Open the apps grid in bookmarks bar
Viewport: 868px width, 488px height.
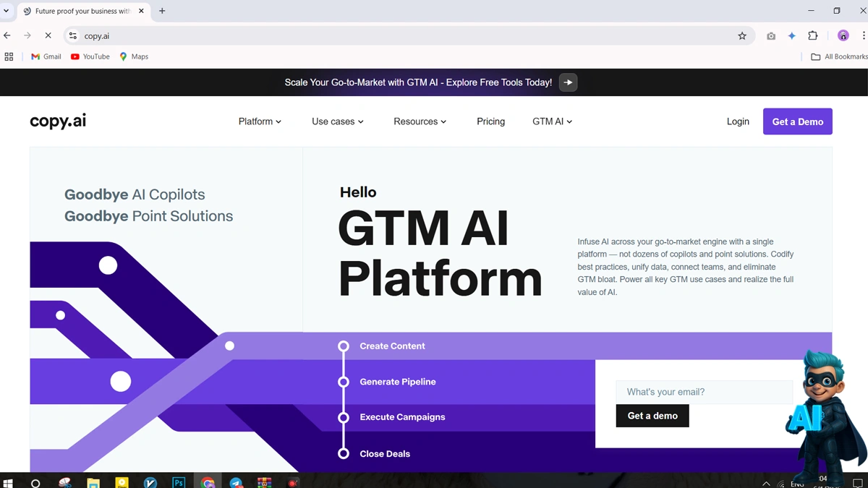click(9, 56)
